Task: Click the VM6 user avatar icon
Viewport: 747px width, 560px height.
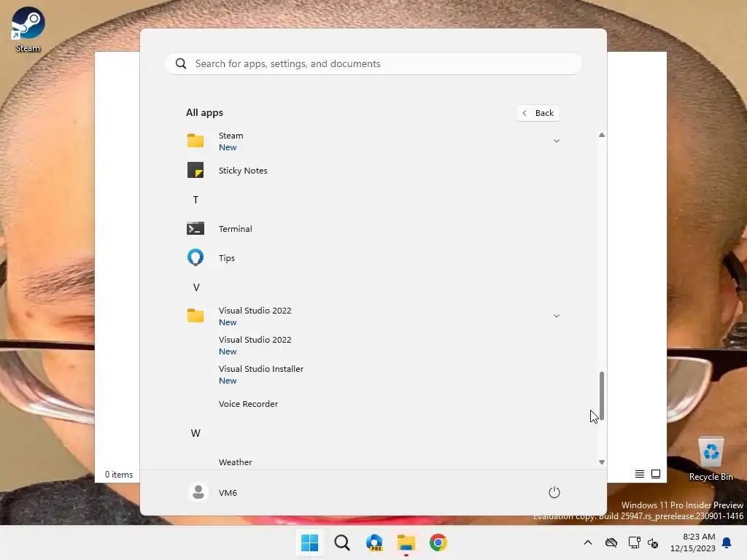Action: point(198,492)
